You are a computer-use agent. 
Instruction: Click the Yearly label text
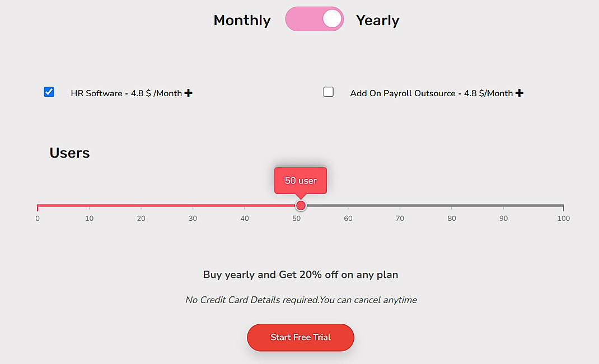[x=378, y=20]
